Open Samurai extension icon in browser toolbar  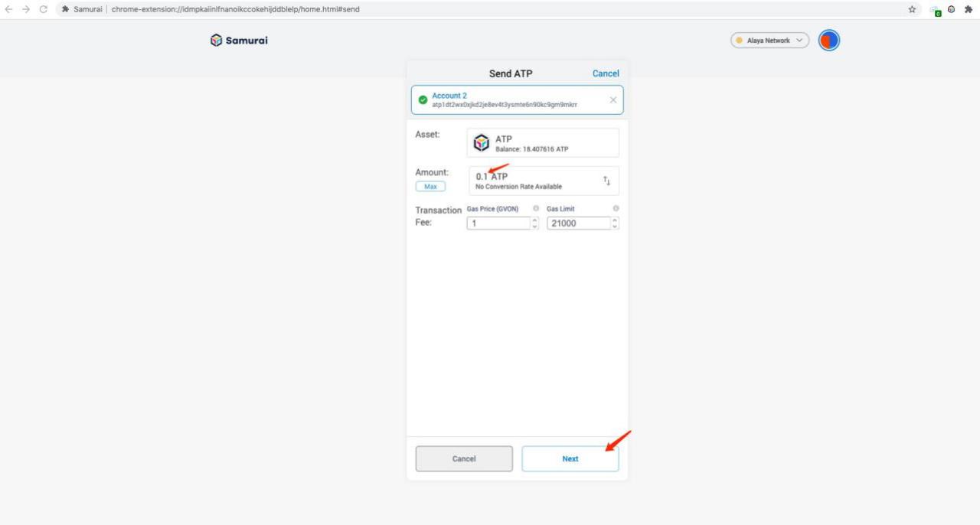[x=951, y=9]
